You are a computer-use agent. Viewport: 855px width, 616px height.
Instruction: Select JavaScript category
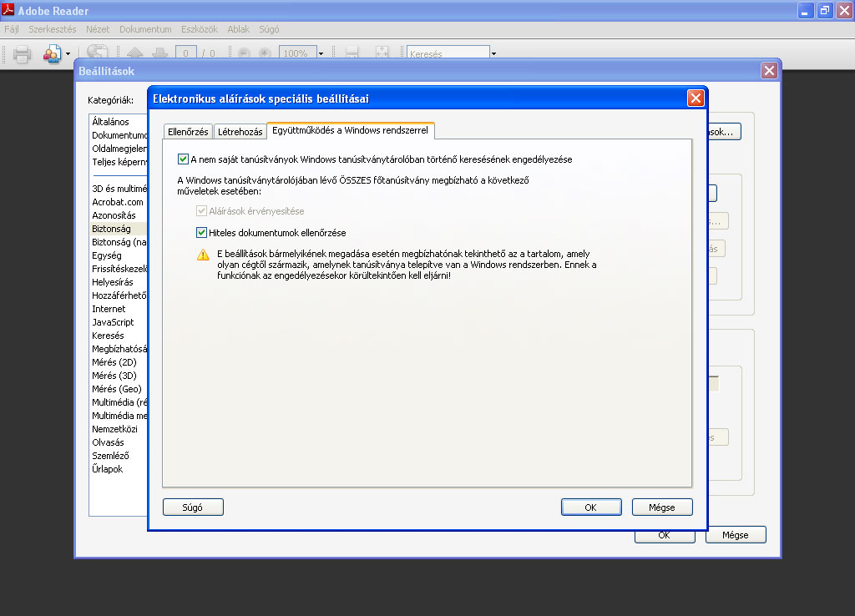(x=113, y=322)
